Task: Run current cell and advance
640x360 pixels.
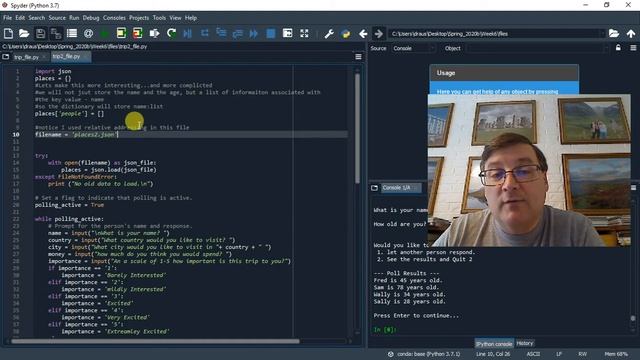Action: coord(138,33)
